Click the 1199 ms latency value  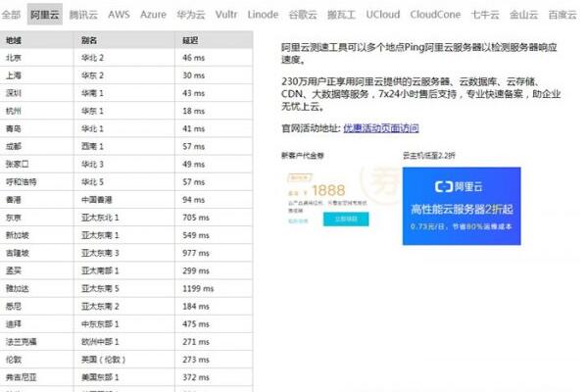(198, 288)
